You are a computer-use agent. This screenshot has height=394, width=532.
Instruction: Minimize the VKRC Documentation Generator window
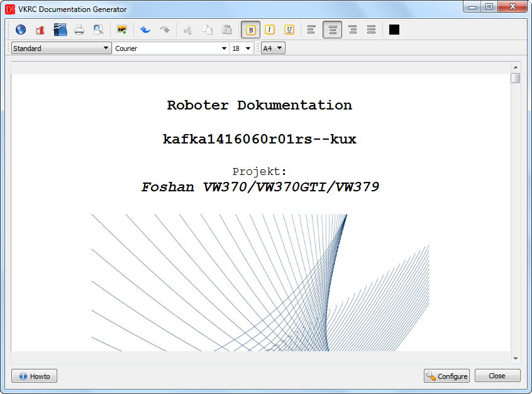pos(472,7)
